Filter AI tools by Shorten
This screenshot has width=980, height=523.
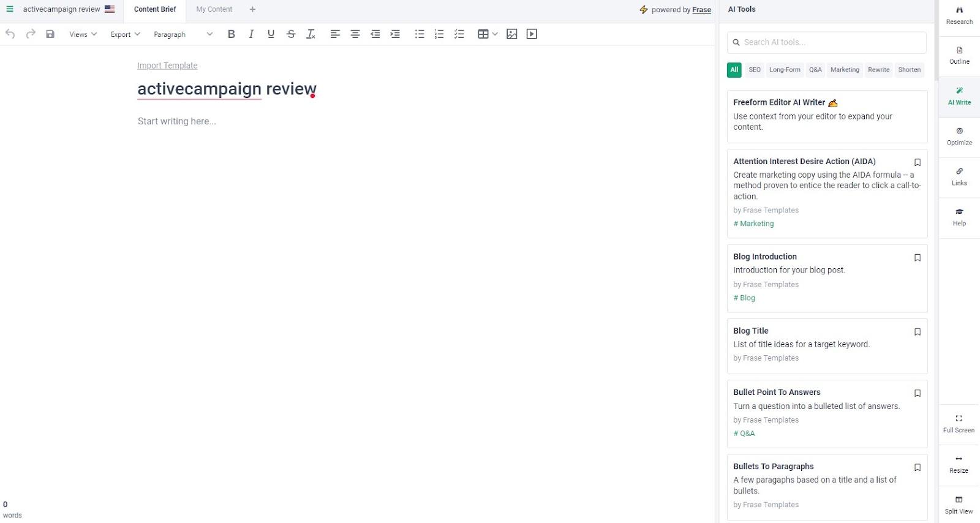click(910, 70)
